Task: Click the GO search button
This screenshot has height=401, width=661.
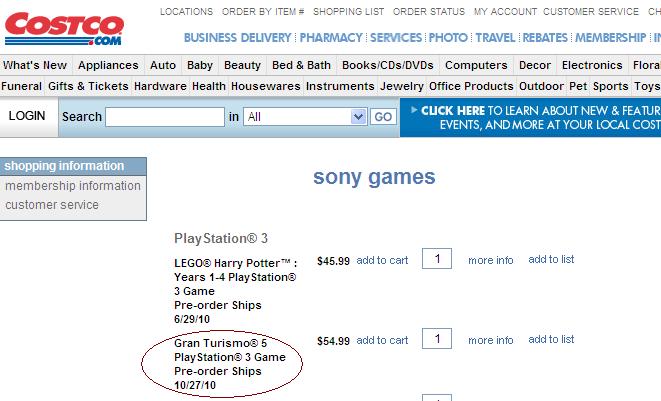Action: point(383,117)
